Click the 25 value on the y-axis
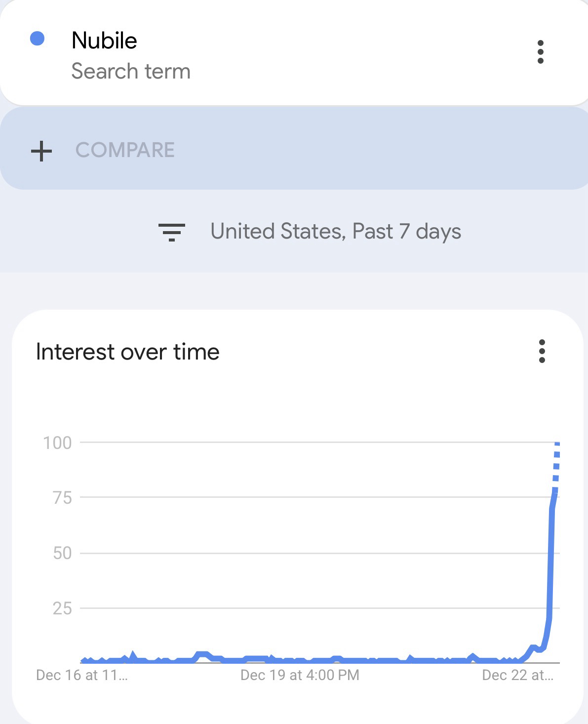 pos(62,608)
